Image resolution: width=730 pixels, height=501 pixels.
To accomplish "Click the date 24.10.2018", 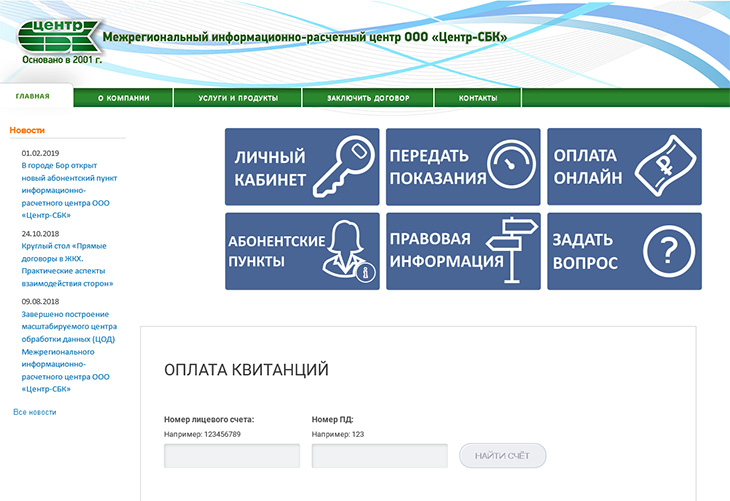I will click(x=40, y=233).
